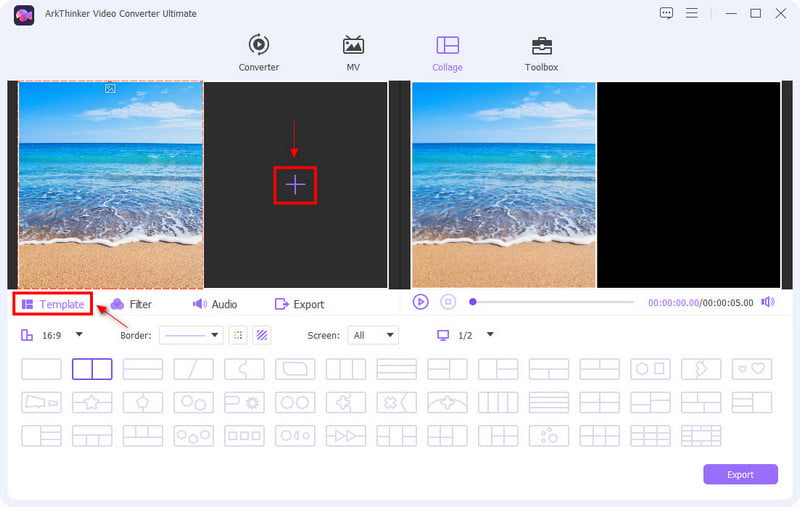This screenshot has width=800, height=507.
Task: Switch to the MV tab
Action: [x=353, y=53]
